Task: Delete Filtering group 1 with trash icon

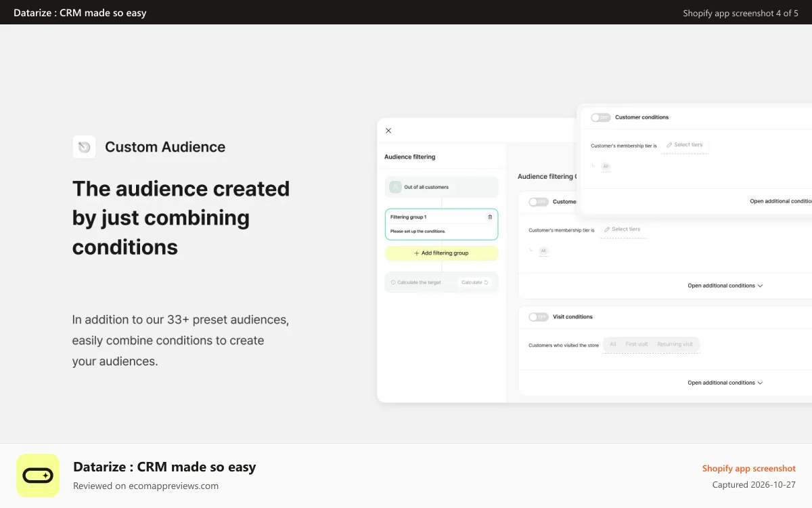Action: coord(490,217)
